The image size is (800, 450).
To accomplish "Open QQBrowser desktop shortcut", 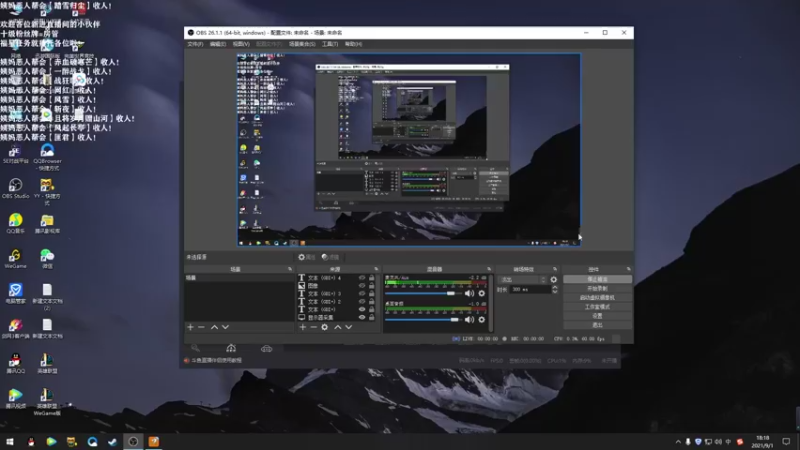I will 47,157.
